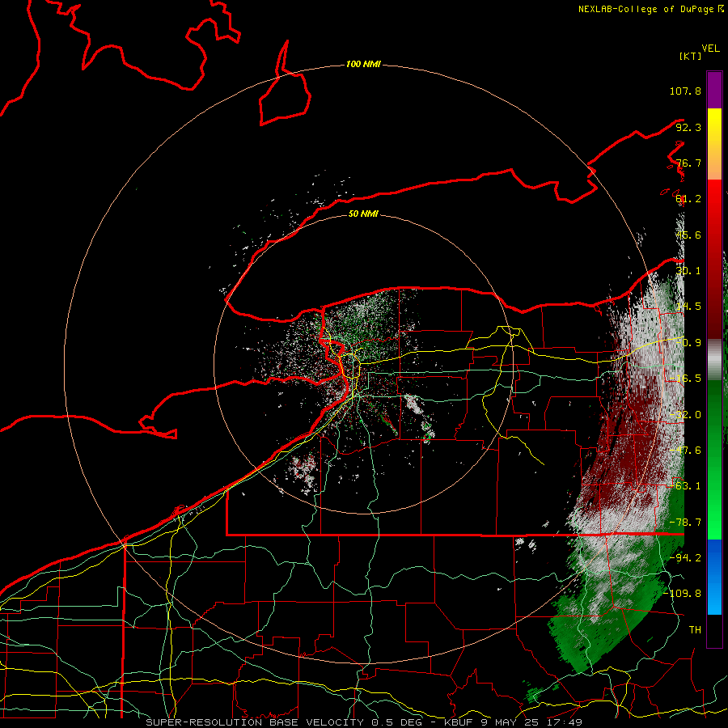This screenshot has height=728, width=728.
Task: Select the -78.7 velocity scale label
Action: pyautogui.click(x=685, y=522)
